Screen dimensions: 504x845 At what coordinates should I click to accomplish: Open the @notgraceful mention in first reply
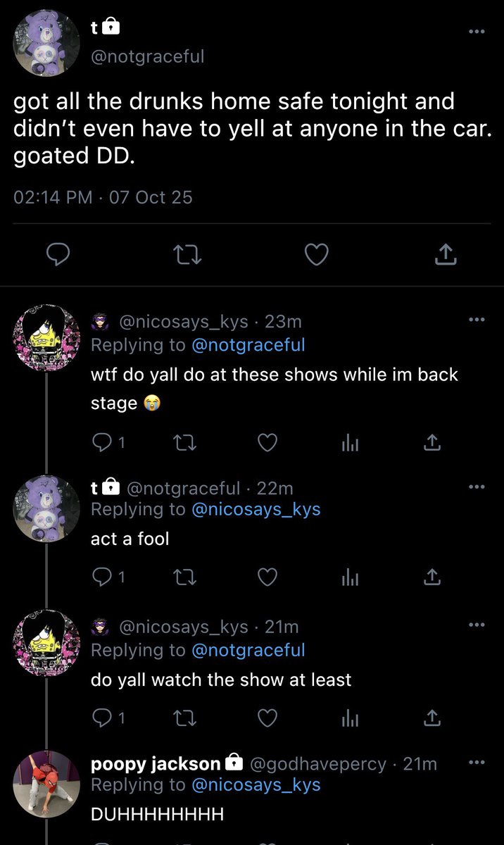click(248, 345)
